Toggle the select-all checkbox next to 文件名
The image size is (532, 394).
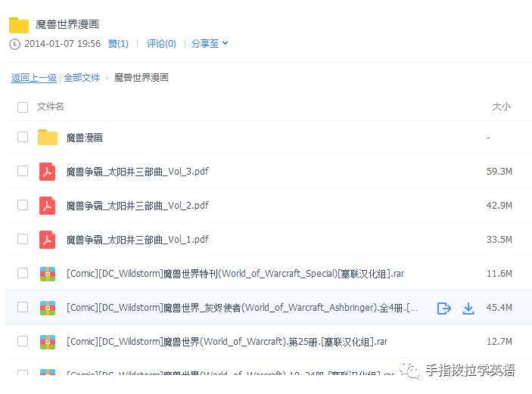pos(23,107)
